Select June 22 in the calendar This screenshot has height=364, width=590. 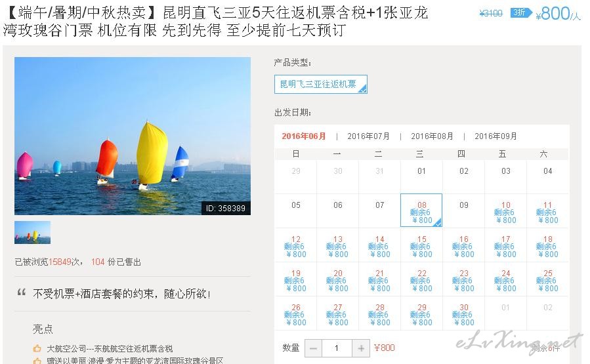(x=421, y=280)
